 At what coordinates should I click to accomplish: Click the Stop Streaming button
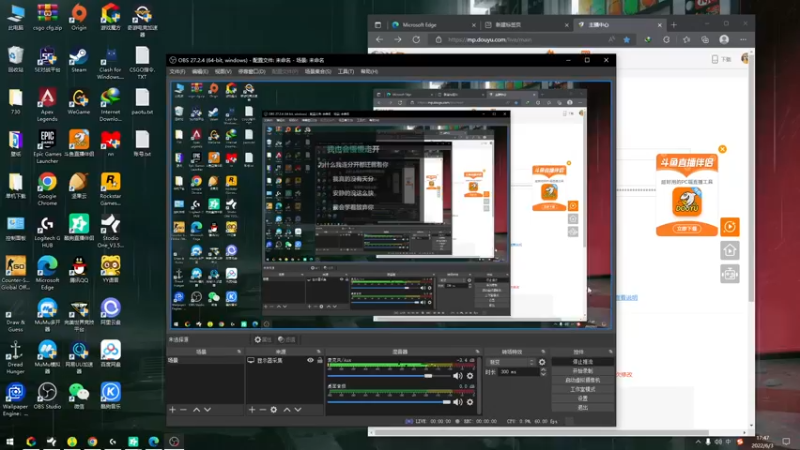(581, 361)
